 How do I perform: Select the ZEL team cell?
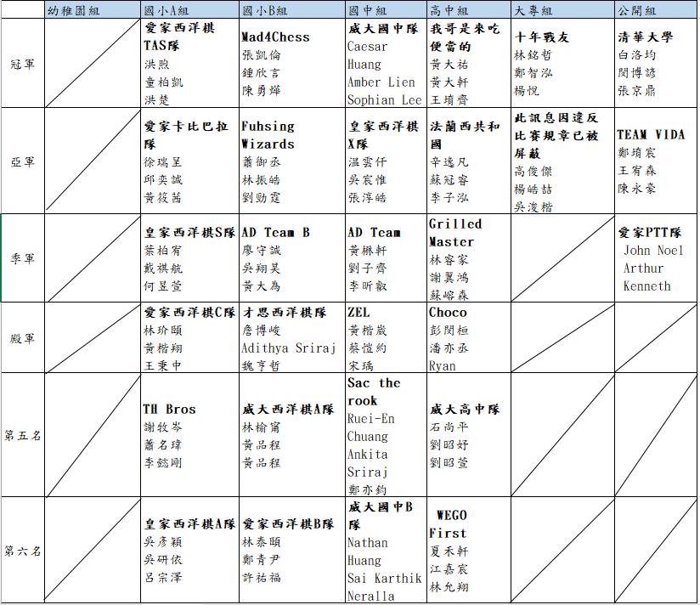(385, 338)
